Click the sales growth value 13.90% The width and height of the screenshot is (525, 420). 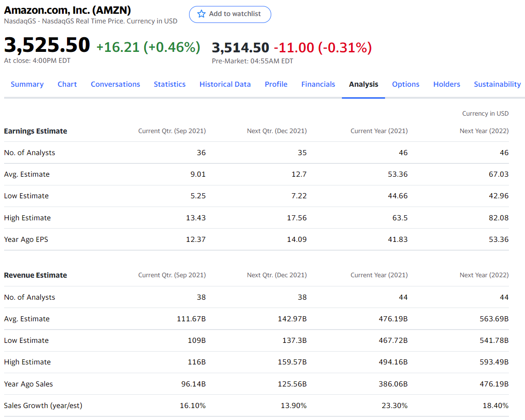(x=294, y=406)
